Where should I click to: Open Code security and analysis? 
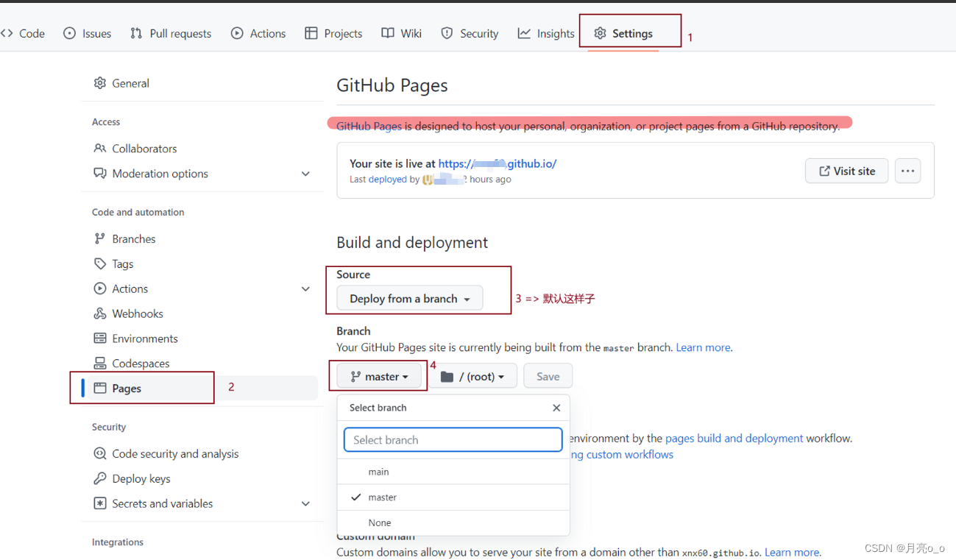(x=202, y=454)
